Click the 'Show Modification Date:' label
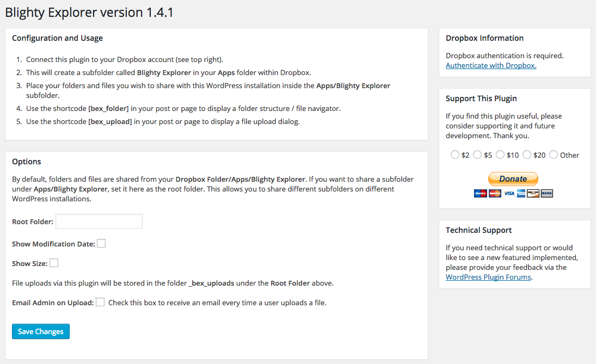596x364 pixels. (x=53, y=244)
